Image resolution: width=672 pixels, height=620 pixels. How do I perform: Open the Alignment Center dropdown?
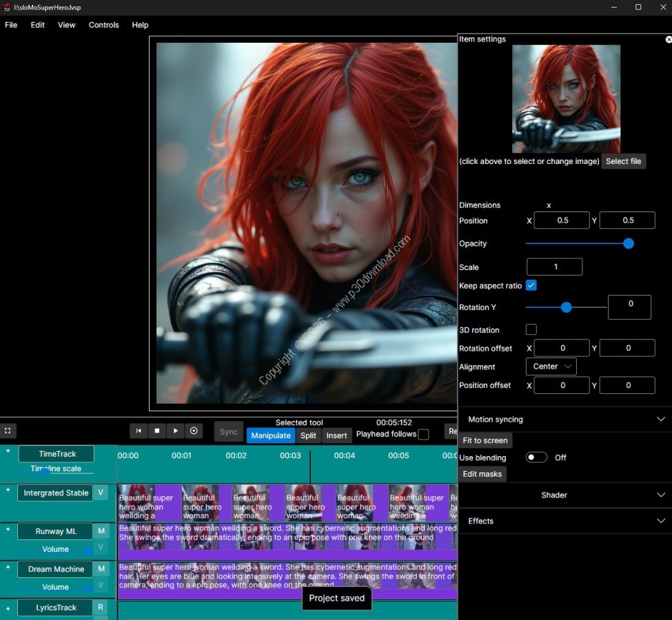551,366
